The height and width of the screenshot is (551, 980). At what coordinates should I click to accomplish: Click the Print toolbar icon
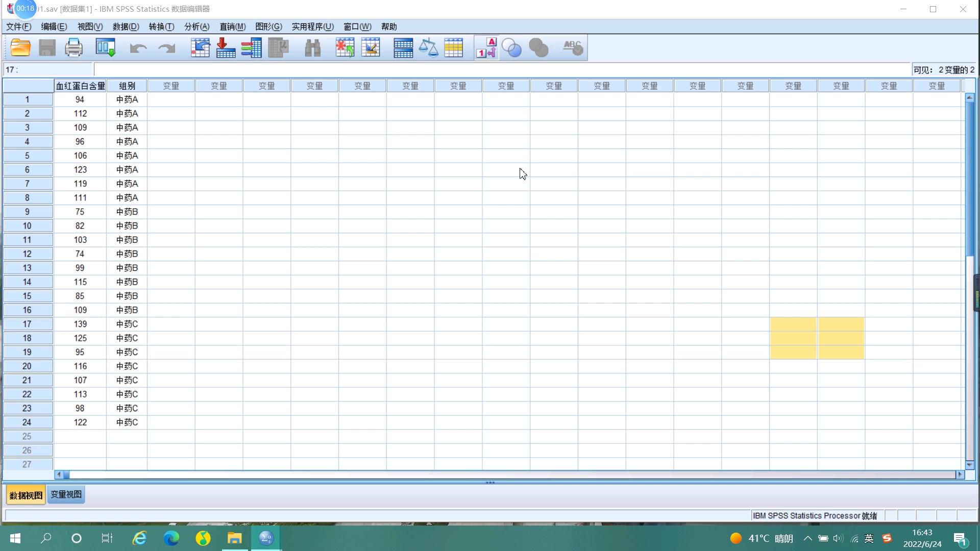tap(73, 48)
